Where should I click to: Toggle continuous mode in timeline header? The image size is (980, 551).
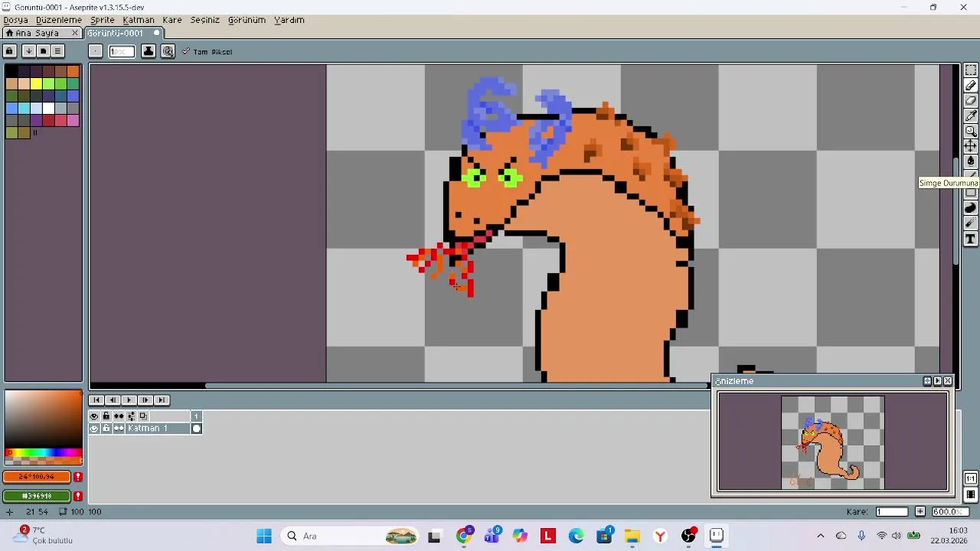point(119,416)
